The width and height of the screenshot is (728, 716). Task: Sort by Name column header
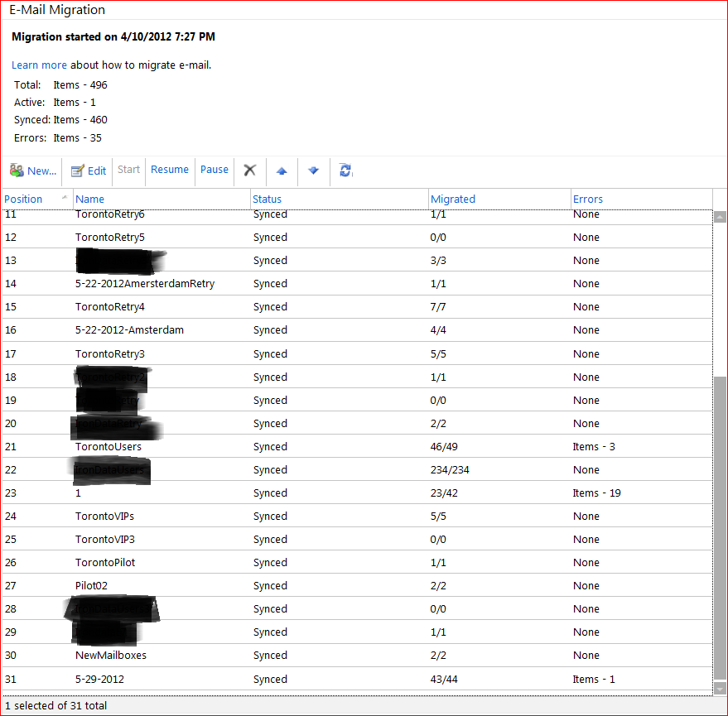tap(89, 199)
